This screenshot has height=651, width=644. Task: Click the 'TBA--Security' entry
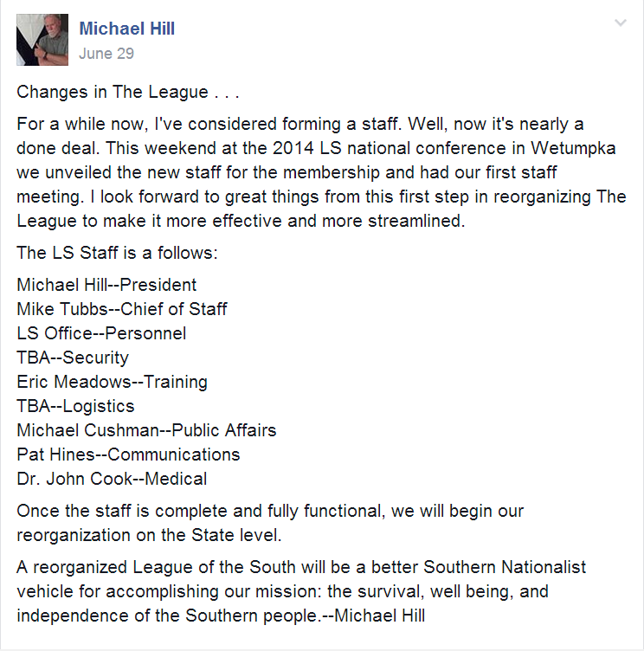coord(73,358)
